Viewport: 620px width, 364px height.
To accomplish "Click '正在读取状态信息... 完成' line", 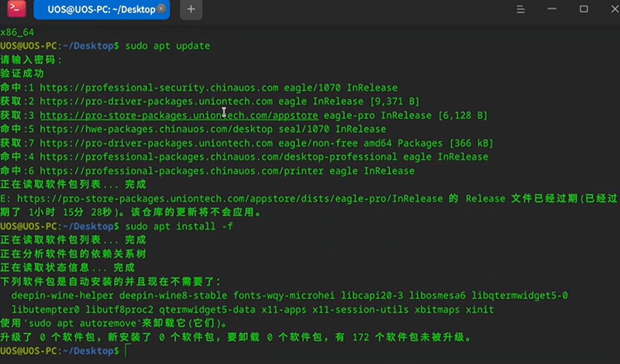I will pos(67,267).
